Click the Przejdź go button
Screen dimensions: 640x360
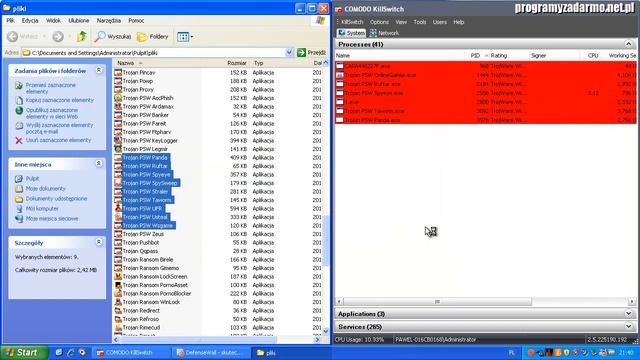311,53
